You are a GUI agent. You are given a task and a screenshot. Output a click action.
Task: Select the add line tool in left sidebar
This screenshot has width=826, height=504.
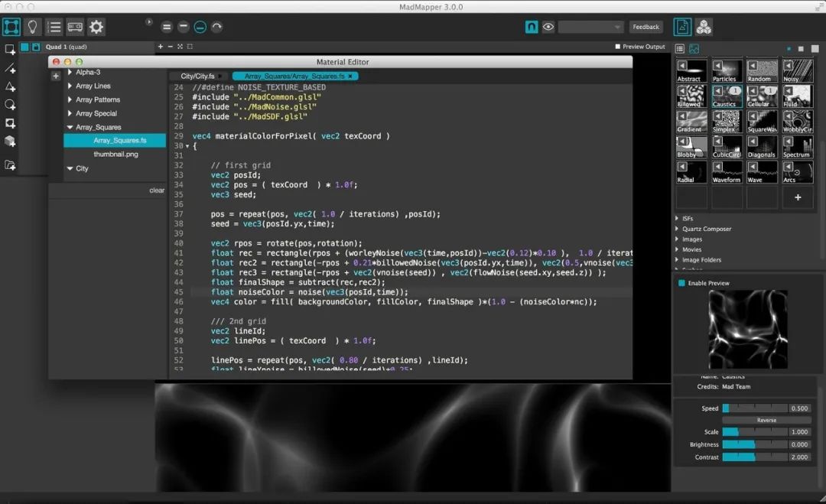[x=10, y=69]
